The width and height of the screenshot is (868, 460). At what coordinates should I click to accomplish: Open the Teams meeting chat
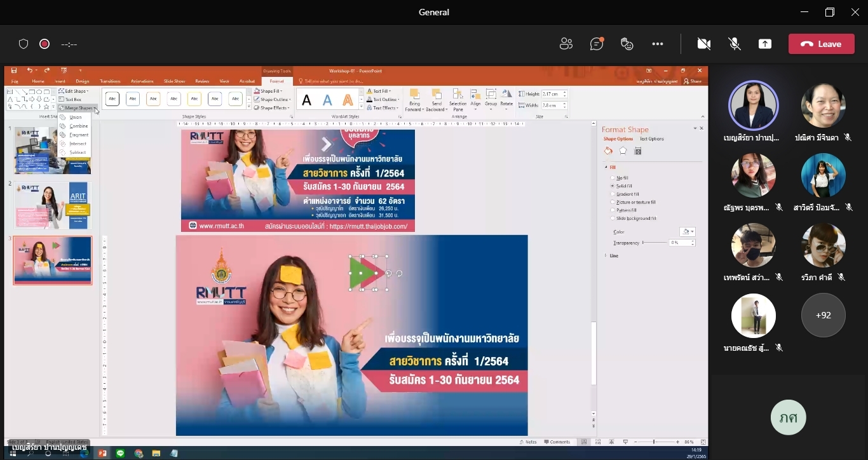pos(596,44)
